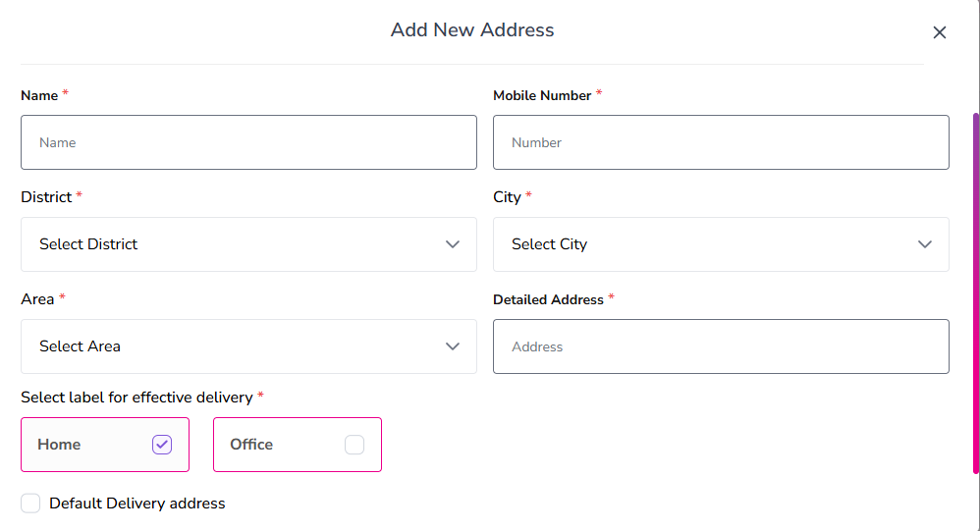This screenshot has height=531, width=980.
Task: Enable Default Delivery address checkbox
Action: point(30,504)
